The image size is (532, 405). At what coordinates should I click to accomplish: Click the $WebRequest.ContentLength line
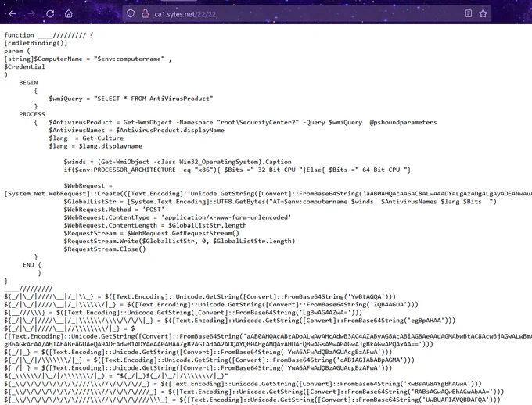tap(155, 225)
